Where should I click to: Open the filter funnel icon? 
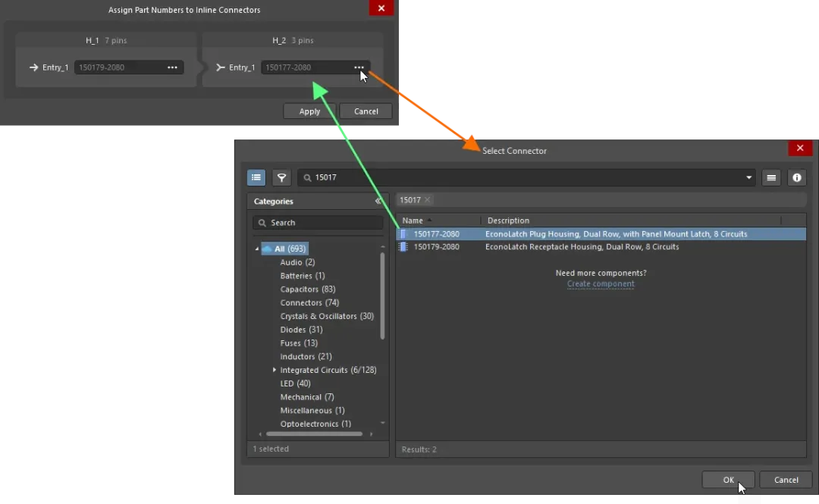point(281,177)
